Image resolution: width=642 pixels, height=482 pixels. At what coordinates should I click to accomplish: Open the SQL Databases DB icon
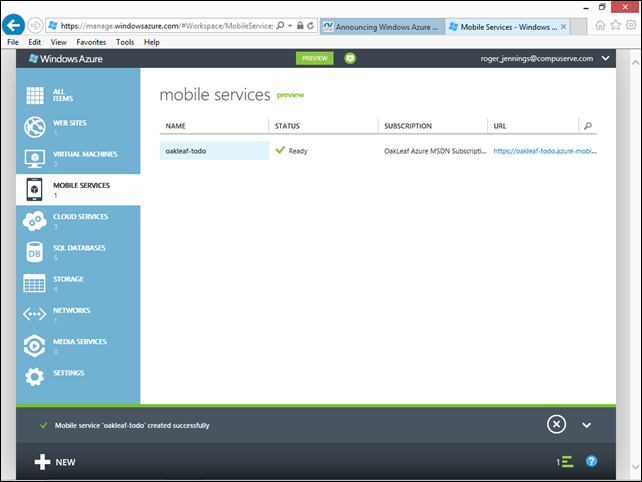tap(34, 252)
